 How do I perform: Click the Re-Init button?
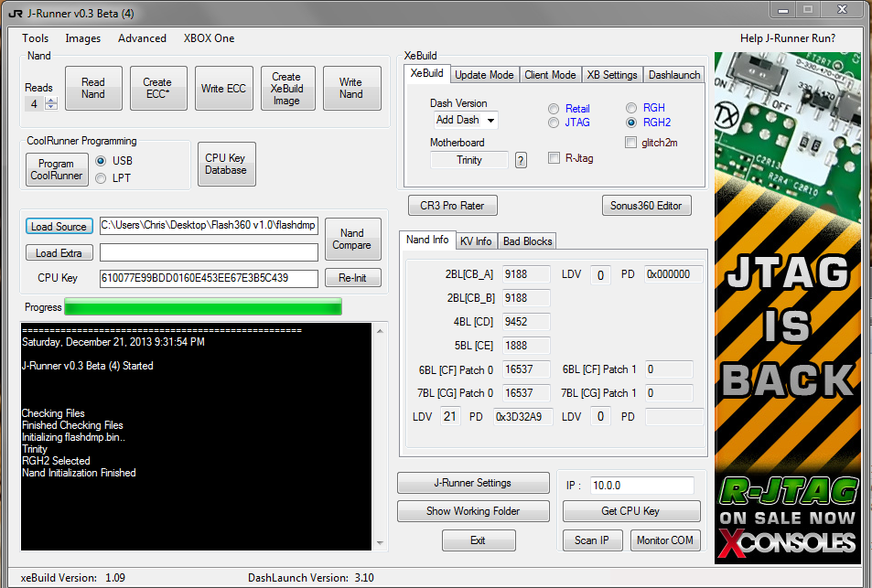352,278
